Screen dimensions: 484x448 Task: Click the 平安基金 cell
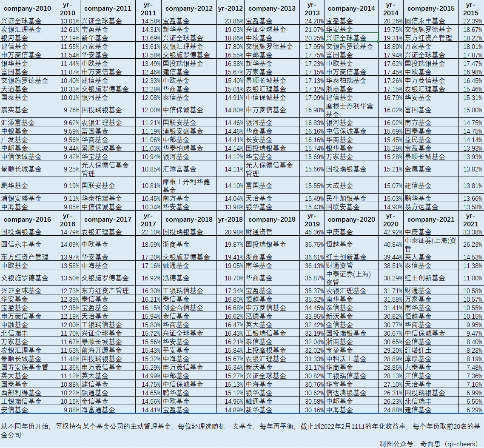(189, 350)
